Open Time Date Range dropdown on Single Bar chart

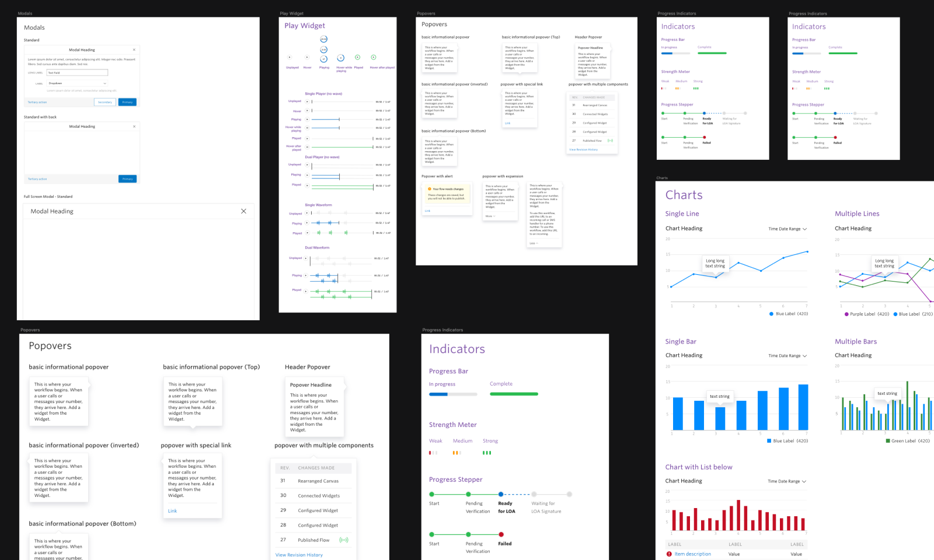pos(787,356)
